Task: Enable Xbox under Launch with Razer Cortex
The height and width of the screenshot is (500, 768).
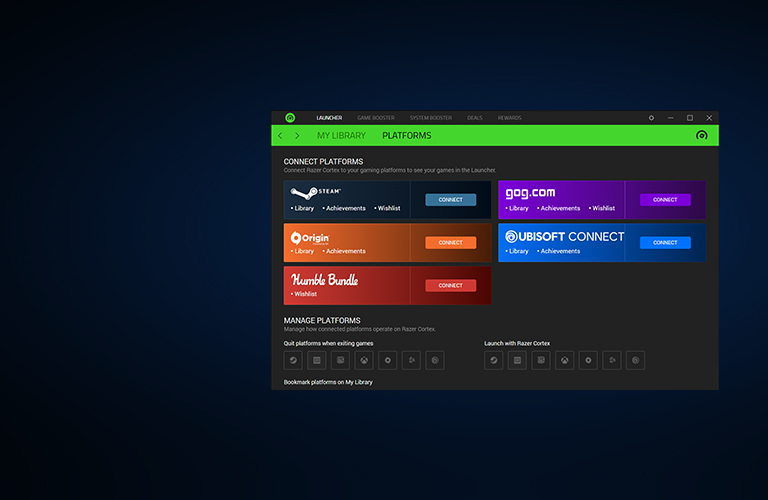Action: [x=565, y=360]
